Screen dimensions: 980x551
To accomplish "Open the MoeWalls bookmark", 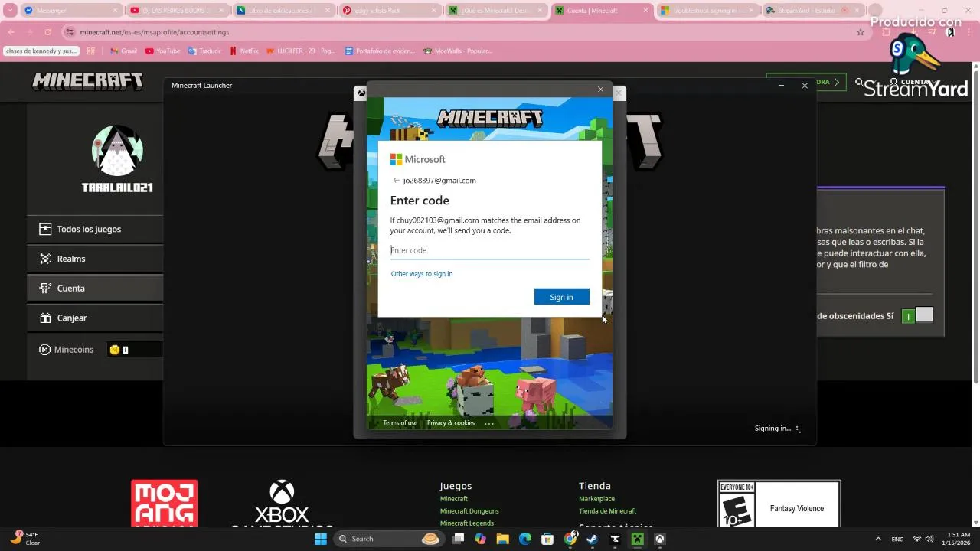I will click(457, 51).
